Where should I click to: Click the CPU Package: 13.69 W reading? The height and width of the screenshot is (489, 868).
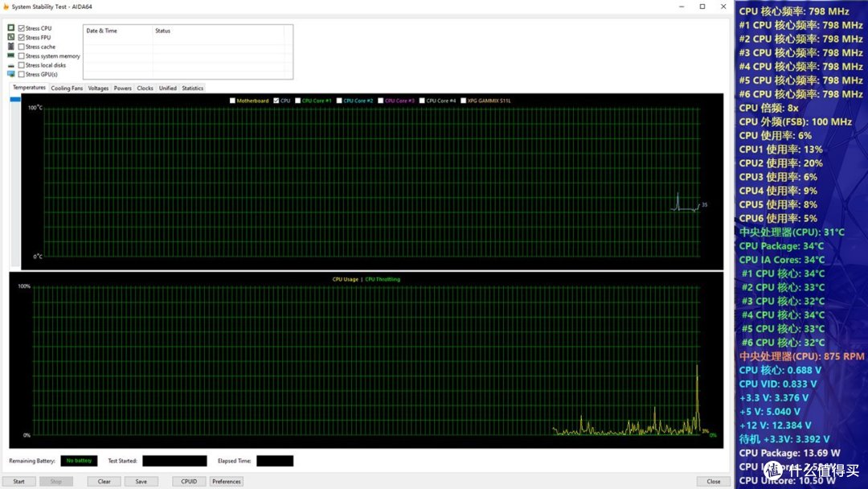789,453
